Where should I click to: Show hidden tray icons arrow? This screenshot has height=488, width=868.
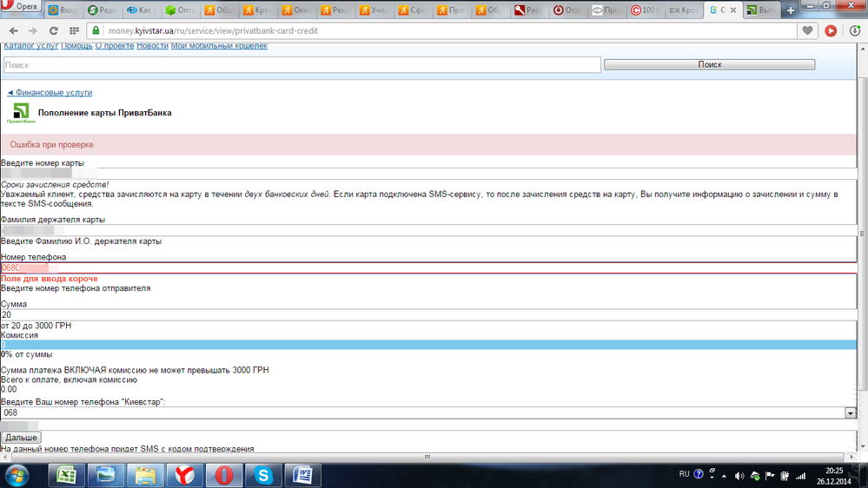point(724,476)
